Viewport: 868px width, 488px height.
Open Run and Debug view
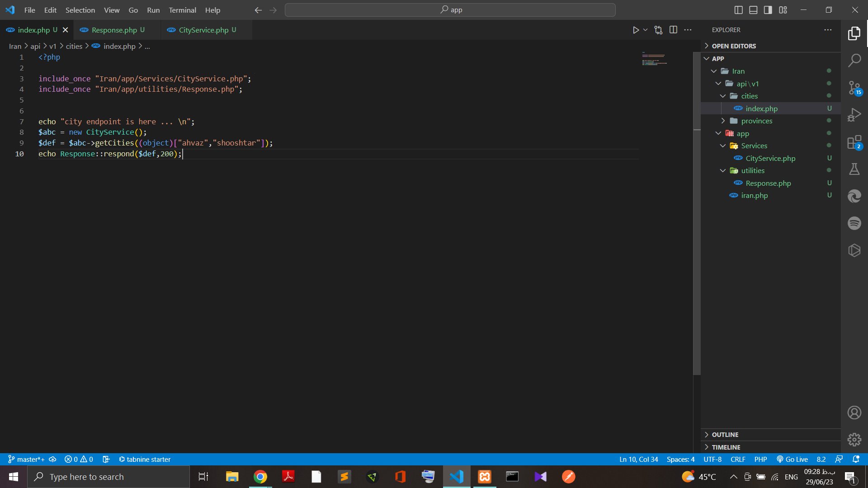(854, 115)
